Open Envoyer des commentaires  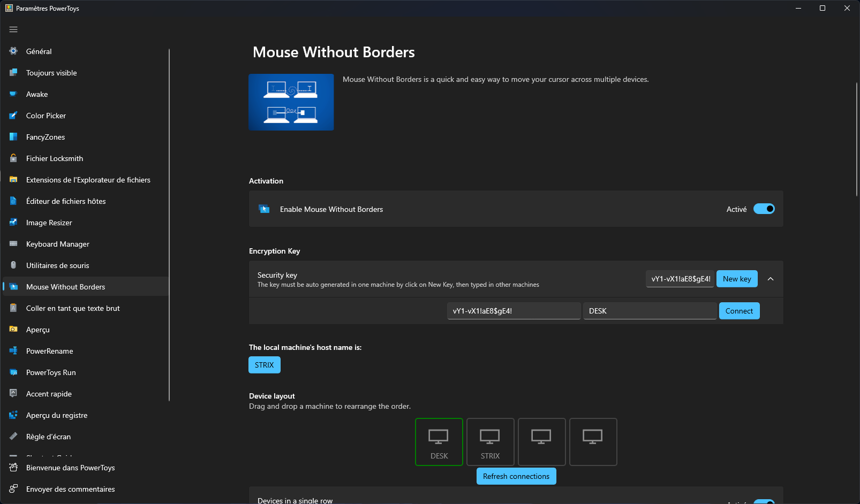(x=86, y=489)
